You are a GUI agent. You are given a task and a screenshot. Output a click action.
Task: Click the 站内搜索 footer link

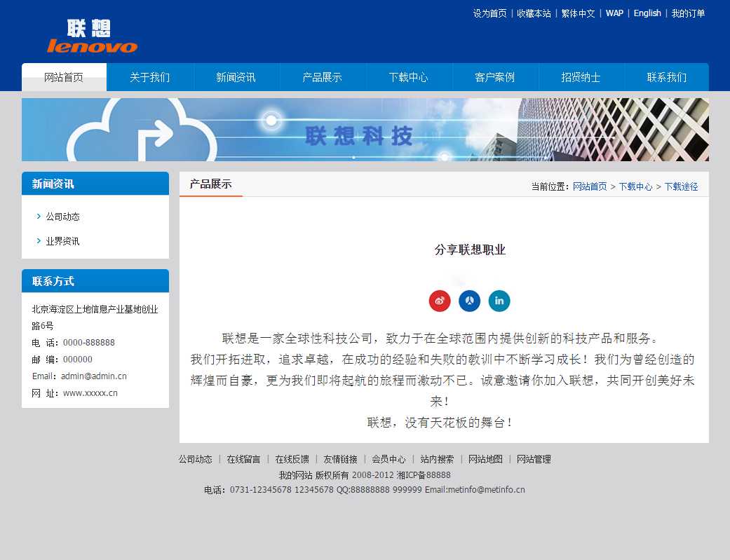tap(437, 459)
